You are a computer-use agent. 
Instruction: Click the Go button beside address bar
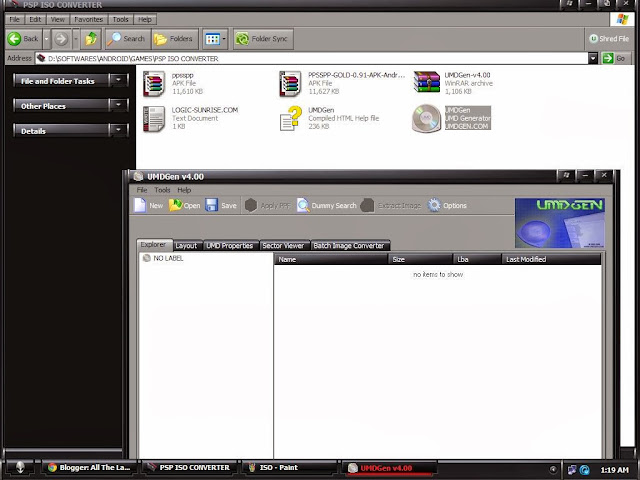616,58
